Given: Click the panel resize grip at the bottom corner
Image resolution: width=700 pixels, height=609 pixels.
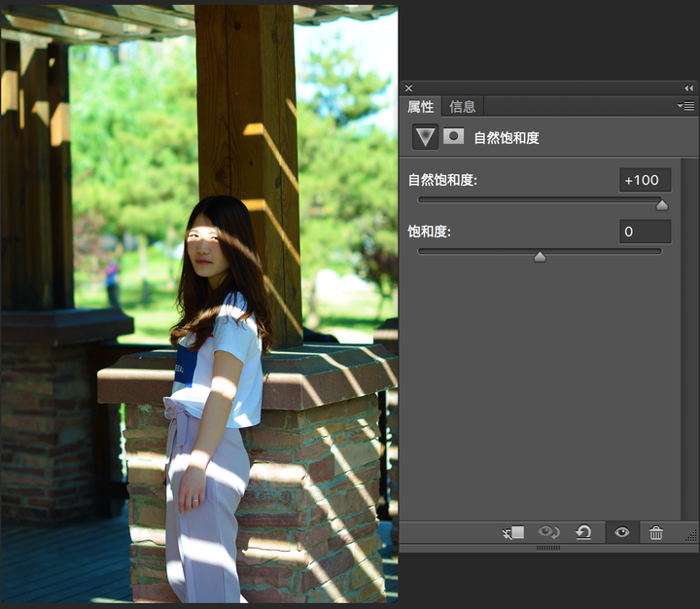Looking at the screenshot, I should point(691,536).
